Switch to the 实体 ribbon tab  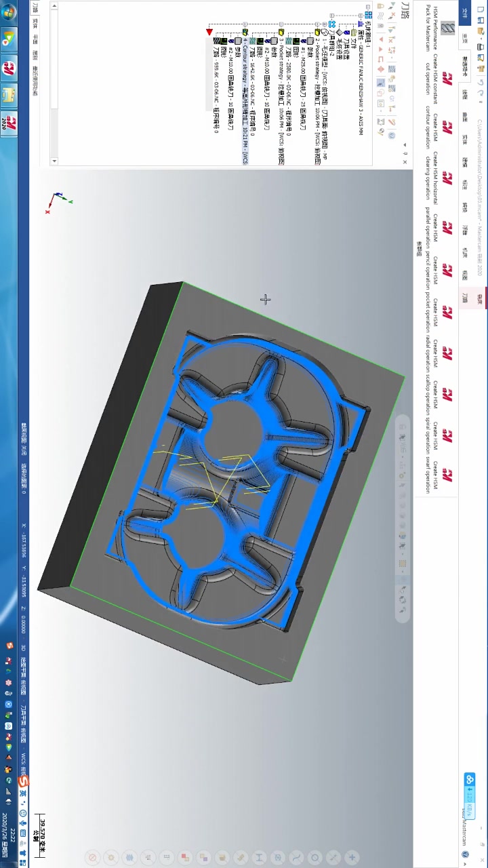(464, 138)
